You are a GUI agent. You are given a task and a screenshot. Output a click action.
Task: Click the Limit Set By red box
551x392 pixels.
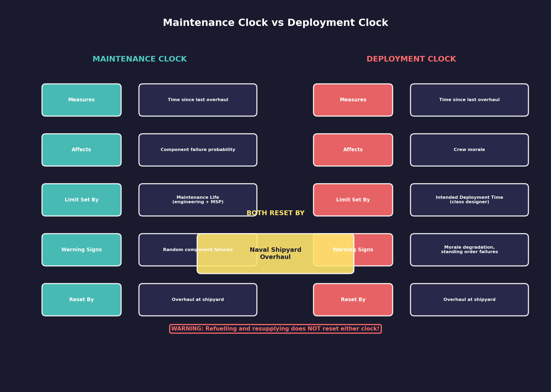point(353,200)
